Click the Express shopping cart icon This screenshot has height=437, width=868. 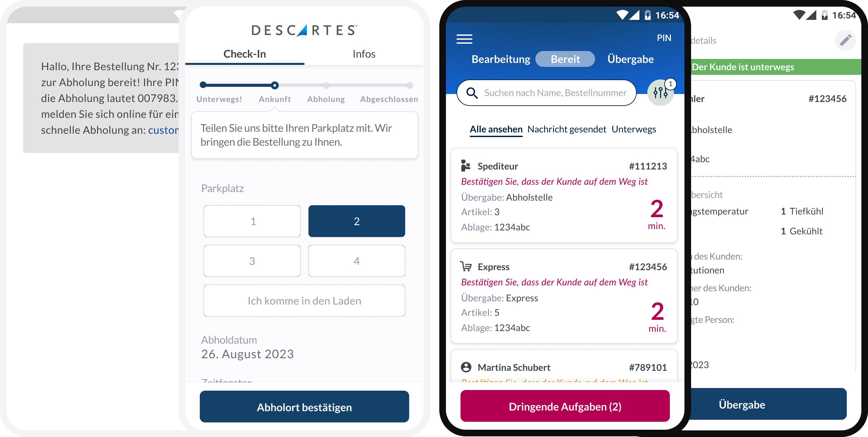point(466,266)
